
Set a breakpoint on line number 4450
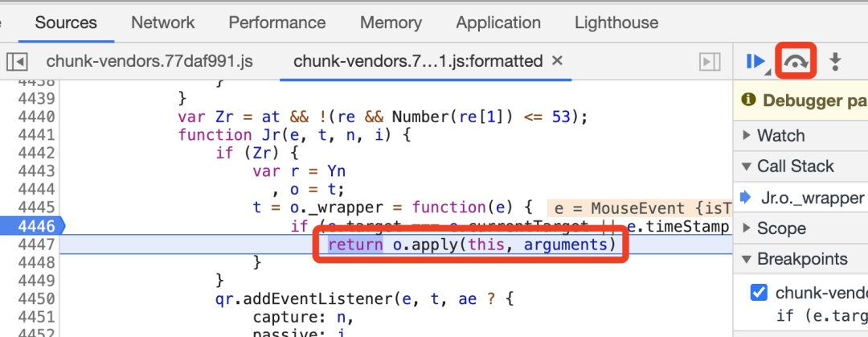(36, 299)
